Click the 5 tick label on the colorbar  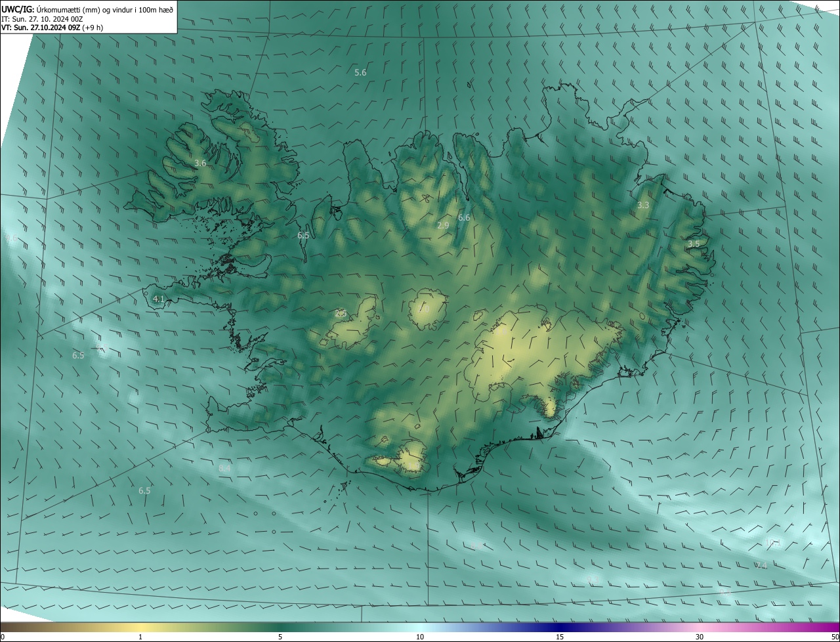click(280, 637)
